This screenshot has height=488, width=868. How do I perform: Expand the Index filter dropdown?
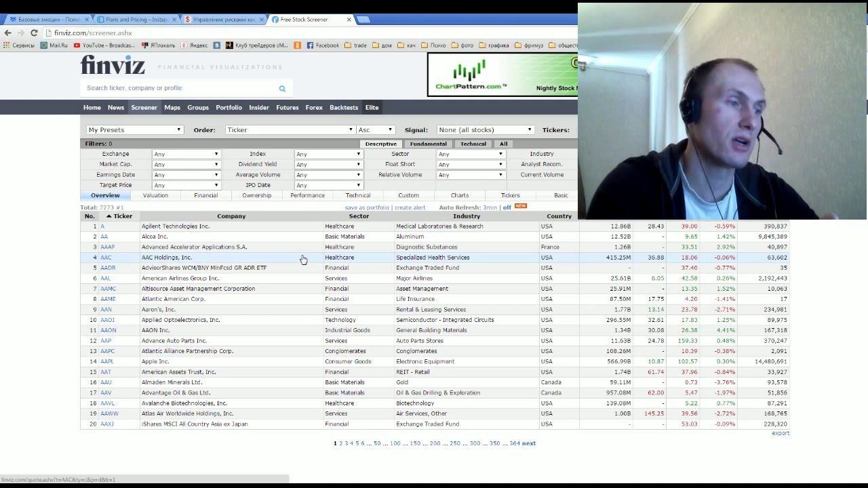(328, 154)
